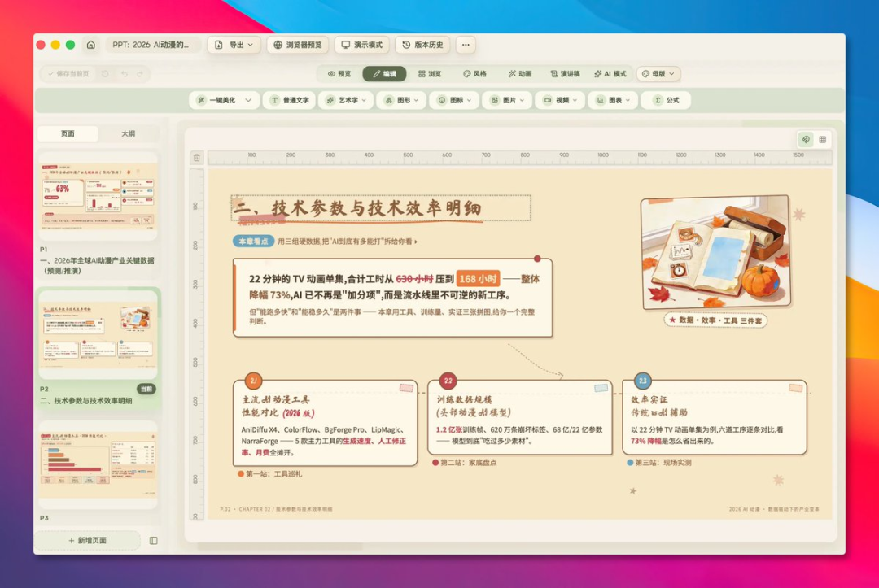879x588 pixels.
Task: Select the P1 slide thumbnail
Action: click(x=98, y=197)
